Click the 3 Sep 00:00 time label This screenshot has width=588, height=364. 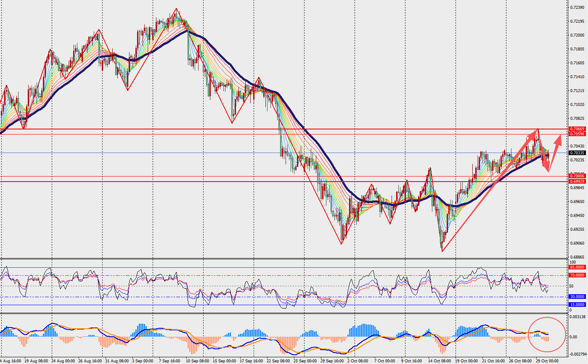pos(143,361)
